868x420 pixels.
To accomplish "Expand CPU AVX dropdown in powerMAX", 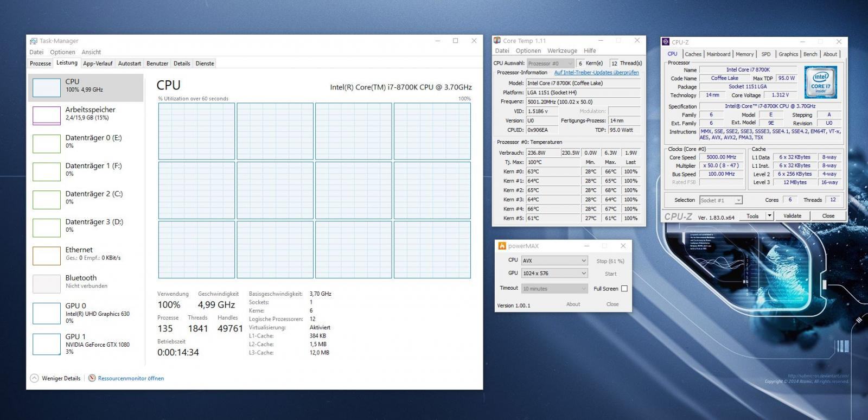I will [x=554, y=260].
